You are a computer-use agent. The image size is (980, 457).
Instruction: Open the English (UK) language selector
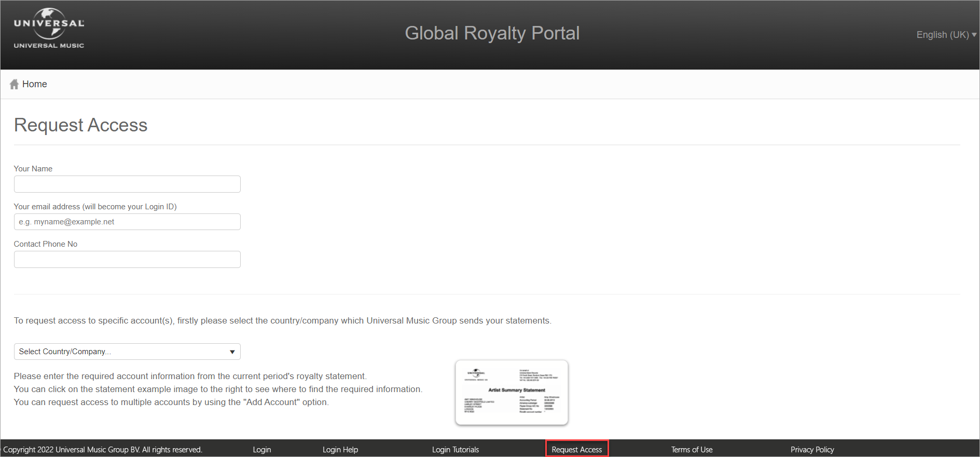click(945, 35)
